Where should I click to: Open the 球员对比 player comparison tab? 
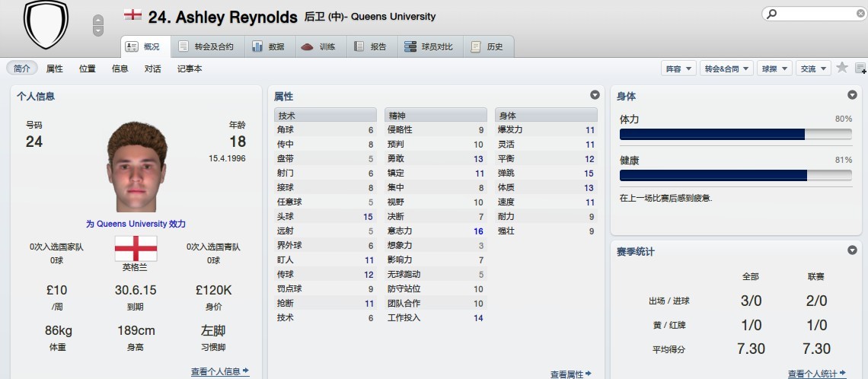point(429,46)
